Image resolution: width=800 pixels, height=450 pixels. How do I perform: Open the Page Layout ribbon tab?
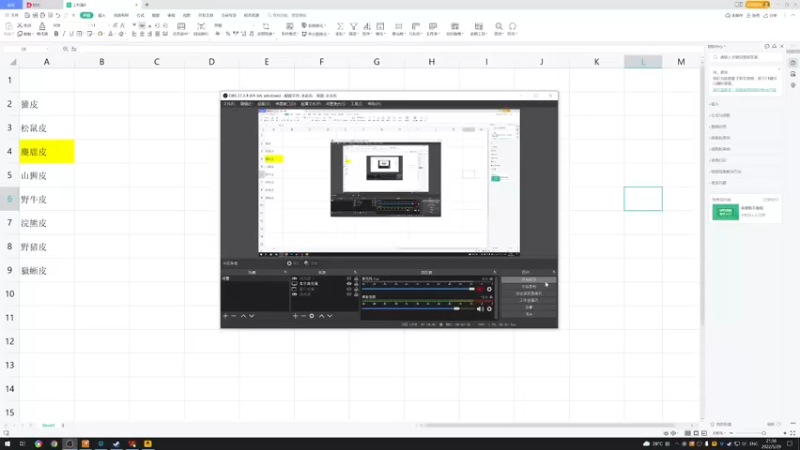click(121, 15)
